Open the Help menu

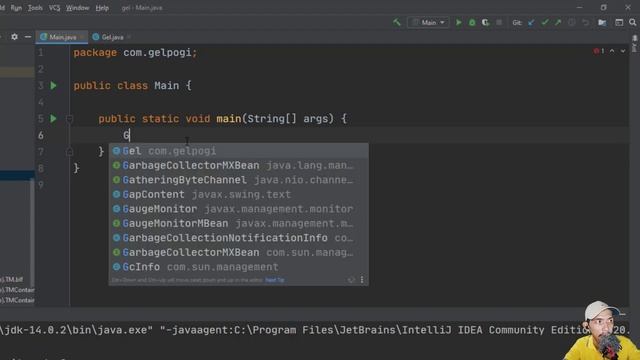point(102,8)
